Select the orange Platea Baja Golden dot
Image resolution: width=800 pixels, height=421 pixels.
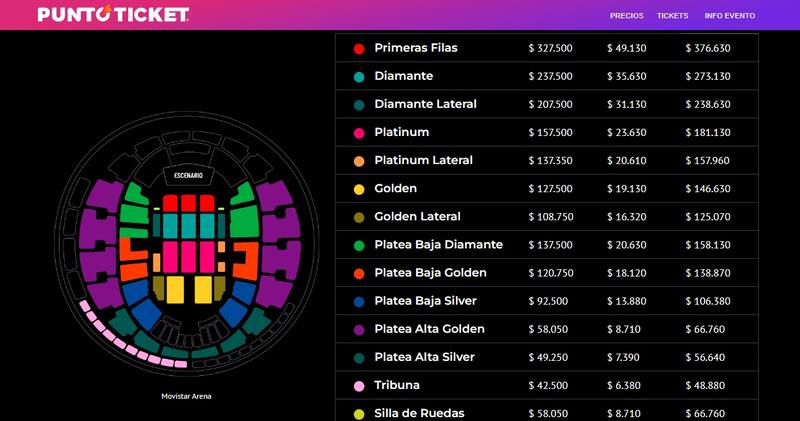pos(359,273)
